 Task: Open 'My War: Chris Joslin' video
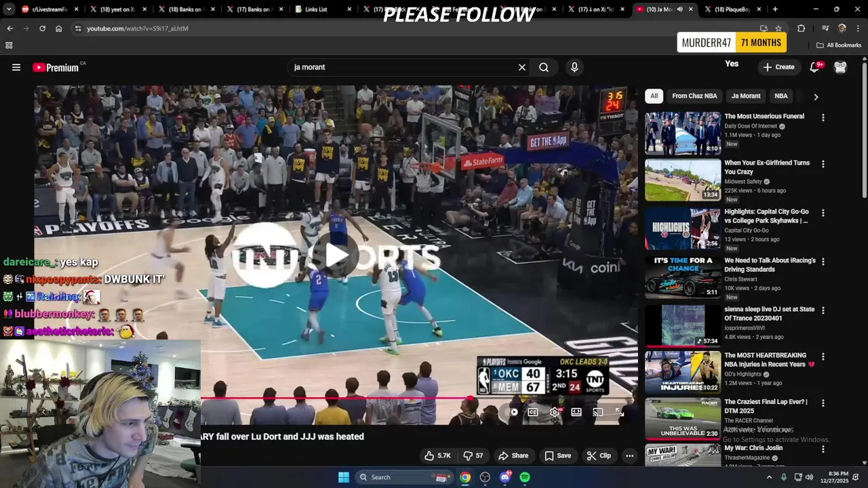click(x=753, y=448)
